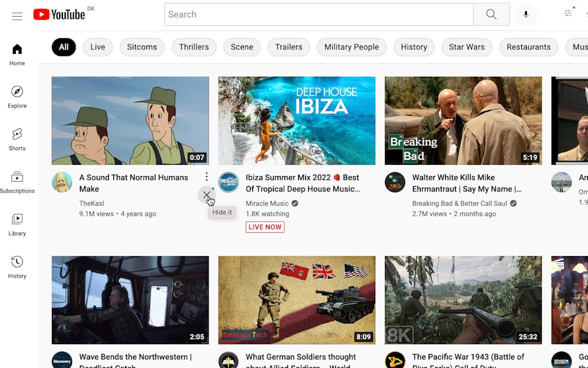Click the 2.7M views metadata text
Viewport: 588px width, 368px height.
(x=430, y=214)
